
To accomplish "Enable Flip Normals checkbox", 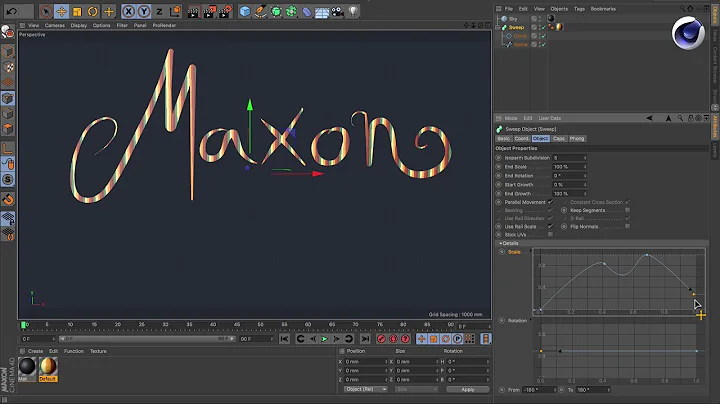I will pyautogui.click(x=627, y=226).
